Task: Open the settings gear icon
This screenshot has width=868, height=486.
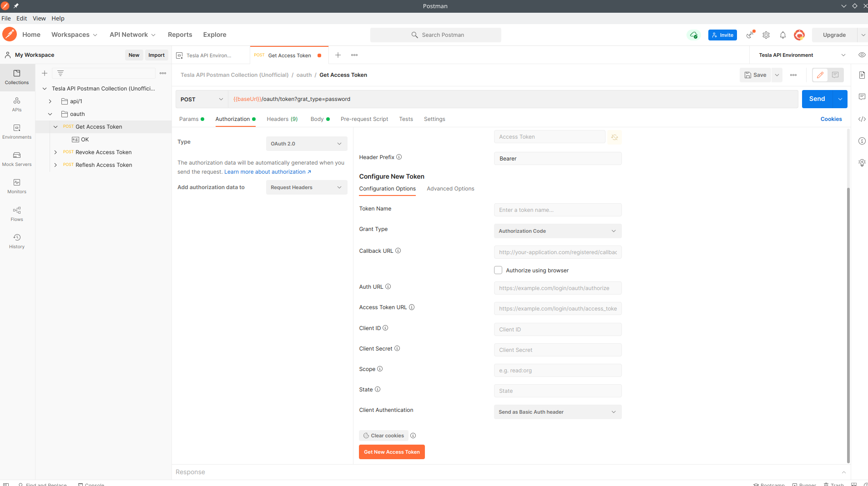Action: 766,35
